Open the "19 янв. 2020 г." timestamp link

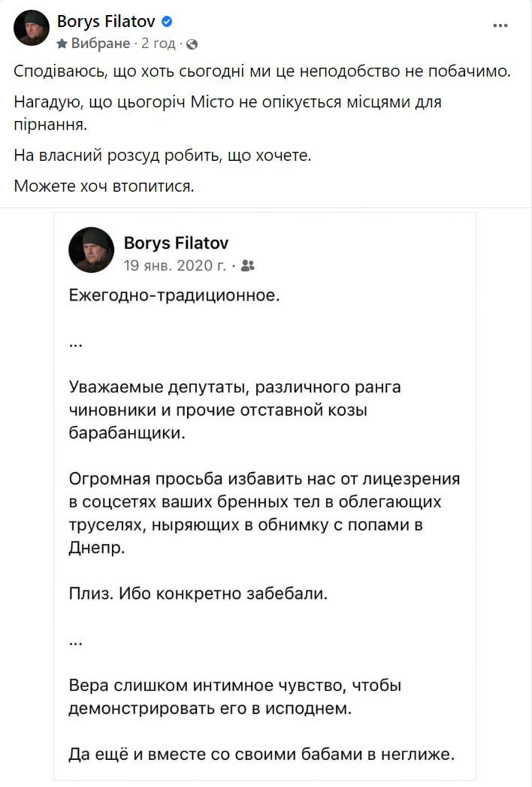click(x=174, y=265)
